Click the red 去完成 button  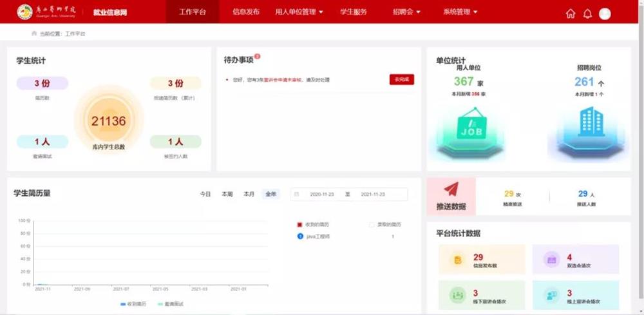[x=401, y=80]
